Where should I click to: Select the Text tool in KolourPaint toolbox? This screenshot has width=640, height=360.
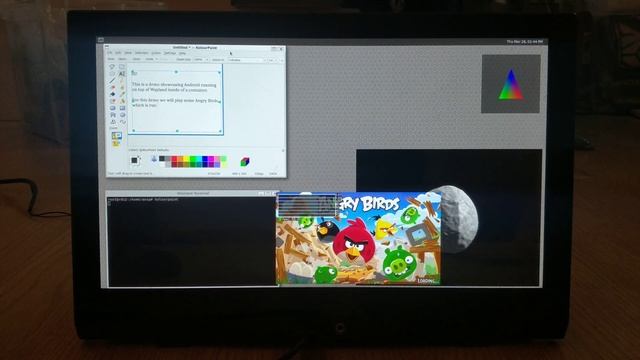tap(122, 73)
